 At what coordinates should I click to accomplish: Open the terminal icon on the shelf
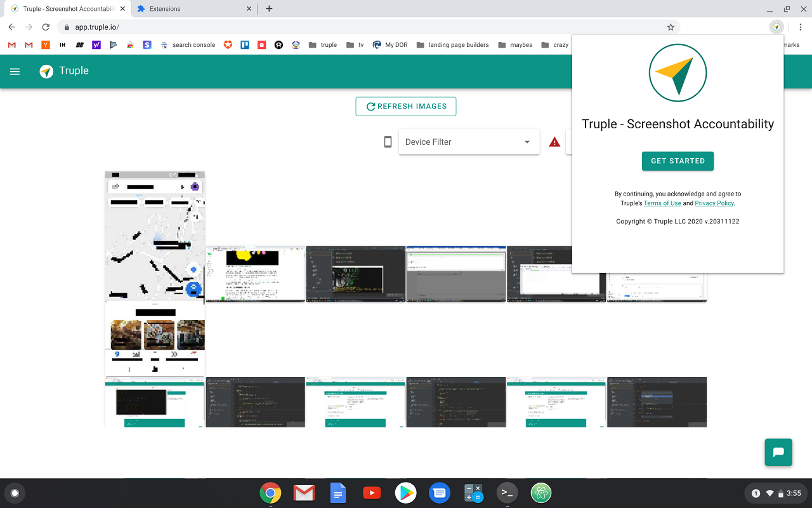tap(507, 493)
